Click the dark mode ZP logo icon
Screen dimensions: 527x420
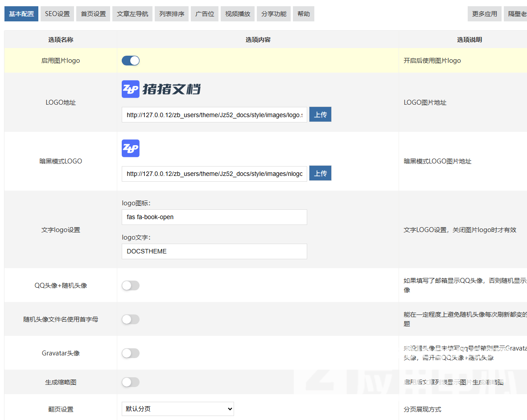pyautogui.click(x=131, y=148)
